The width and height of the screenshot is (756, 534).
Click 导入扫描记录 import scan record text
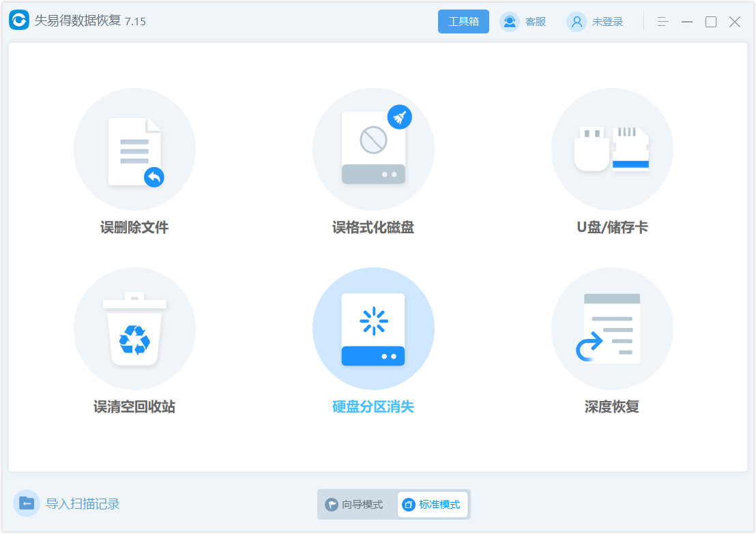tap(83, 503)
